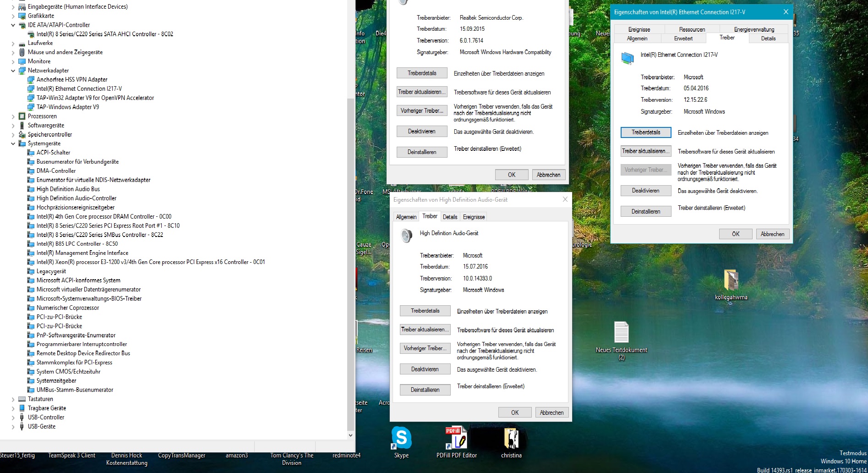Select the kollegahwma archive folder icon
868x473 pixels.
coord(731,280)
